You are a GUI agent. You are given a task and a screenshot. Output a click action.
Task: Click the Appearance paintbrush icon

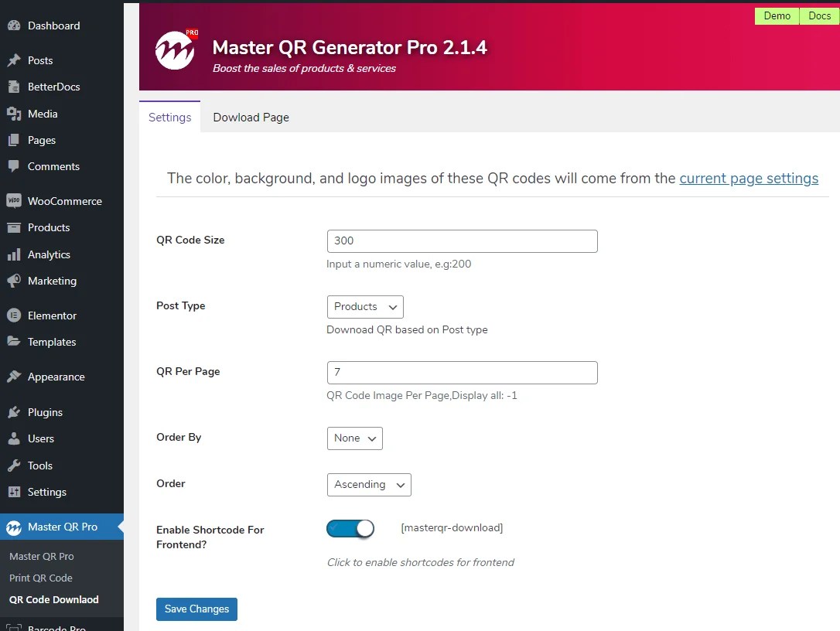coord(14,377)
